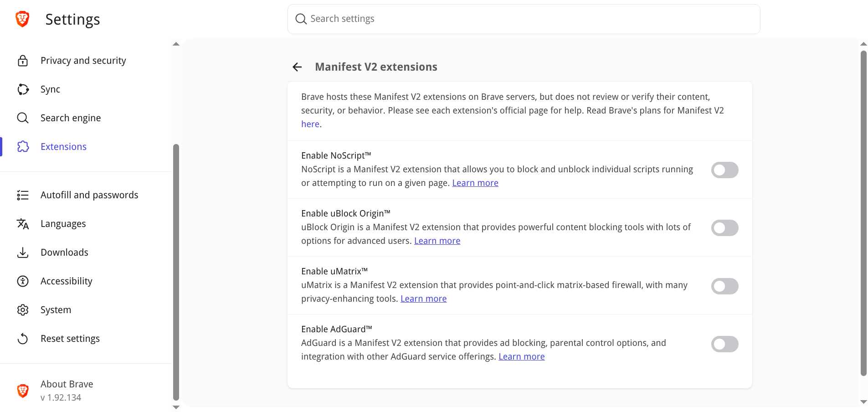868x412 pixels.
Task: Click the Brave lion logo beside Settings
Action: [22, 19]
